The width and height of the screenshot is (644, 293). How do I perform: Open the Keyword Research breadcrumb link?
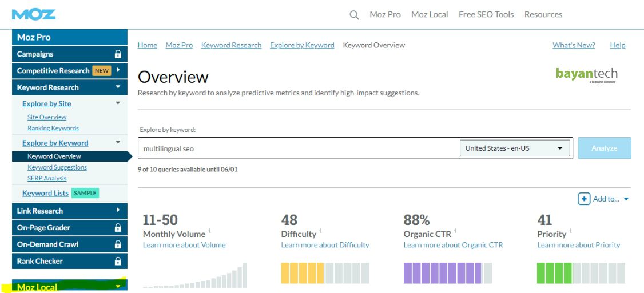pos(231,45)
